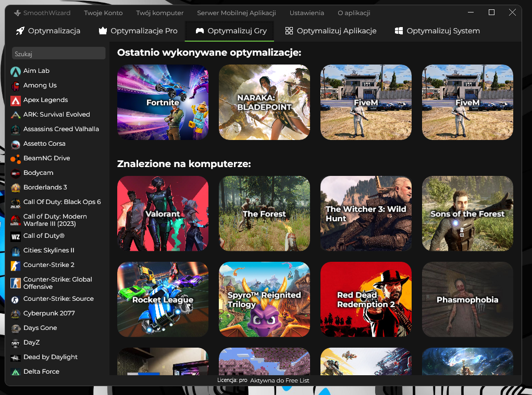Viewport: 532px width, 395px height.
Task: Click the Among Us crewmate icon
Action: click(16, 86)
